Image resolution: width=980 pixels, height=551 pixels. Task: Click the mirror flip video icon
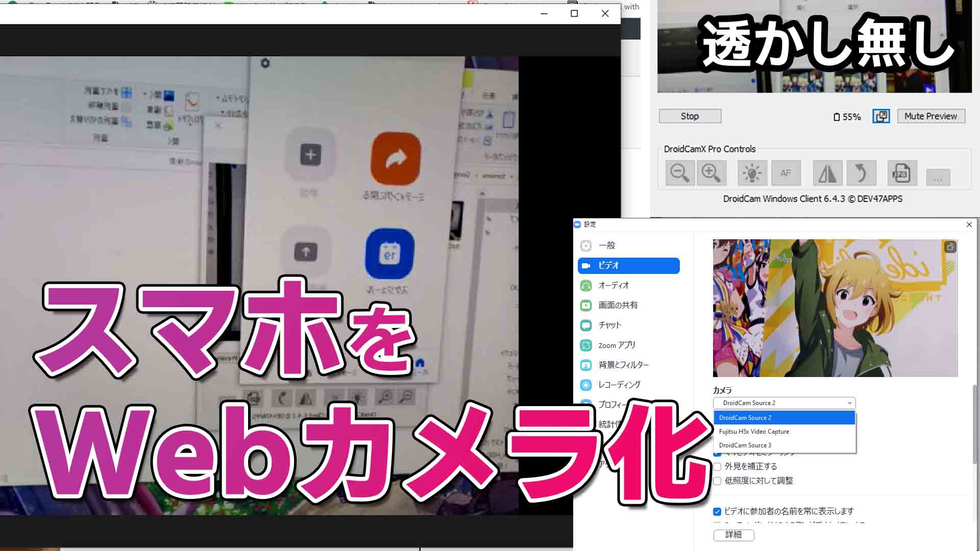pyautogui.click(x=827, y=173)
